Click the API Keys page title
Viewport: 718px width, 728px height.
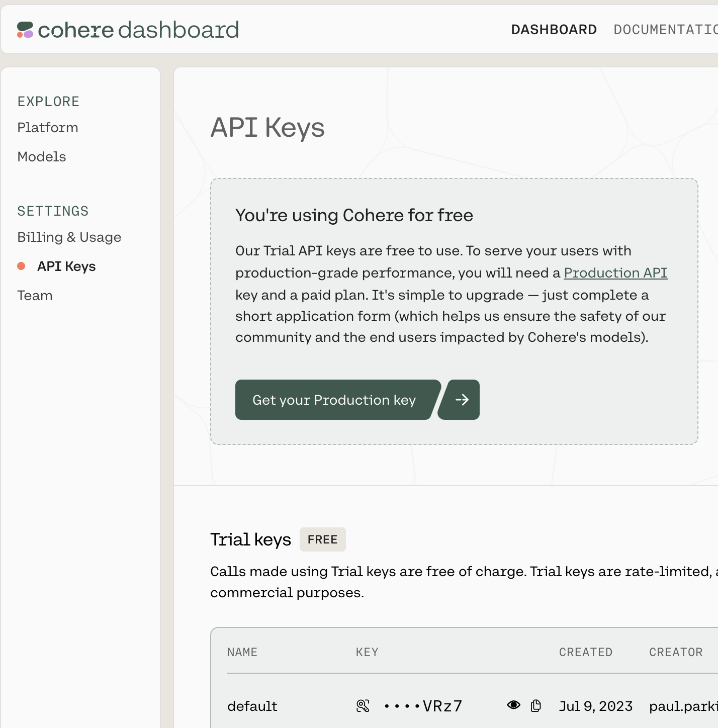pos(268,128)
